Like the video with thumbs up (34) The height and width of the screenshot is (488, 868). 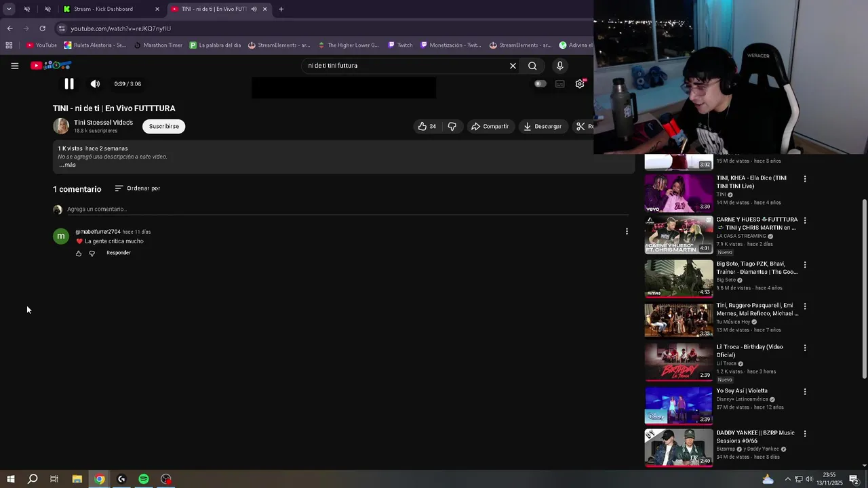coord(427,126)
